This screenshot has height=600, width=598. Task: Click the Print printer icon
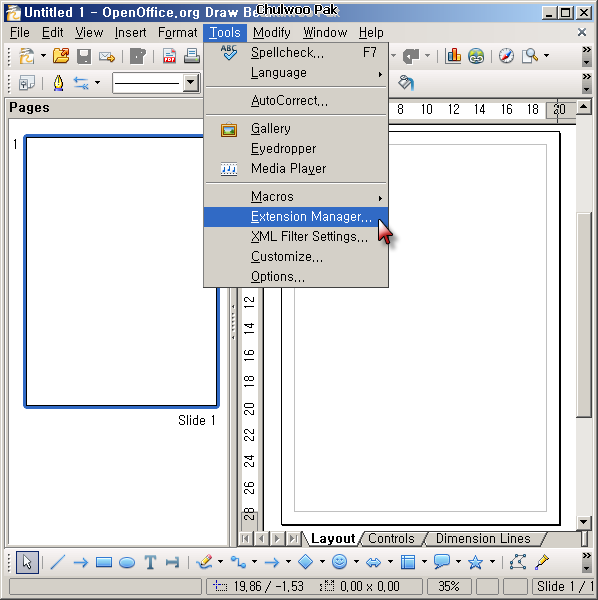[x=192, y=56]
